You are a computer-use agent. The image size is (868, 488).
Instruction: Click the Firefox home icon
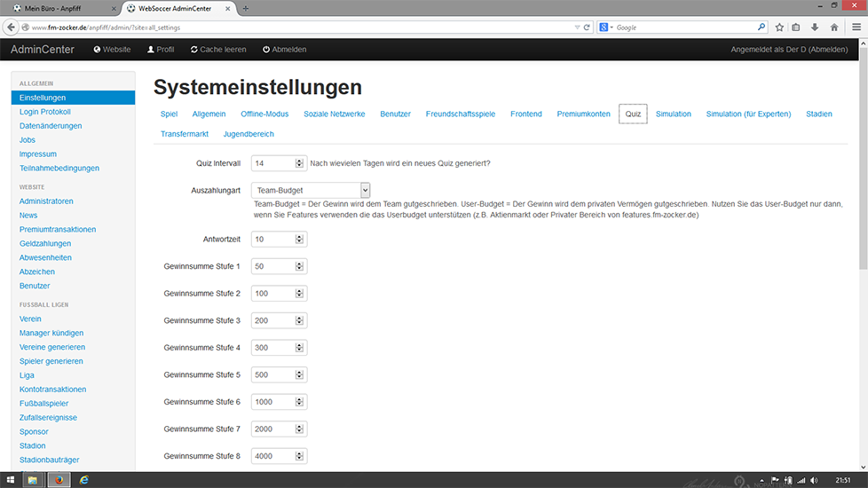(x=833, y=28)
